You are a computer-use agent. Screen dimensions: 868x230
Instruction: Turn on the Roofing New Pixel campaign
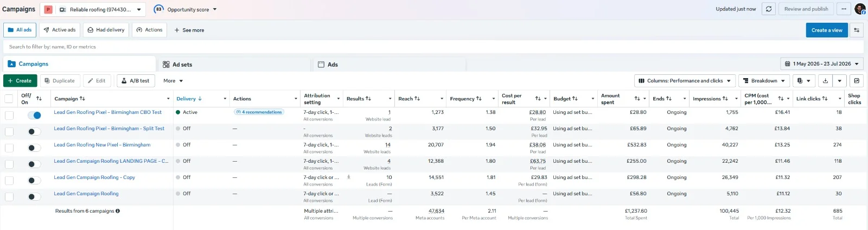(34, 148)
